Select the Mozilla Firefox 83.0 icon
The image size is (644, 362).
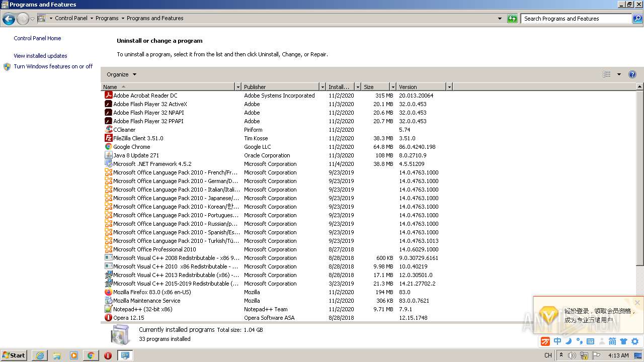tap(108, 292)
